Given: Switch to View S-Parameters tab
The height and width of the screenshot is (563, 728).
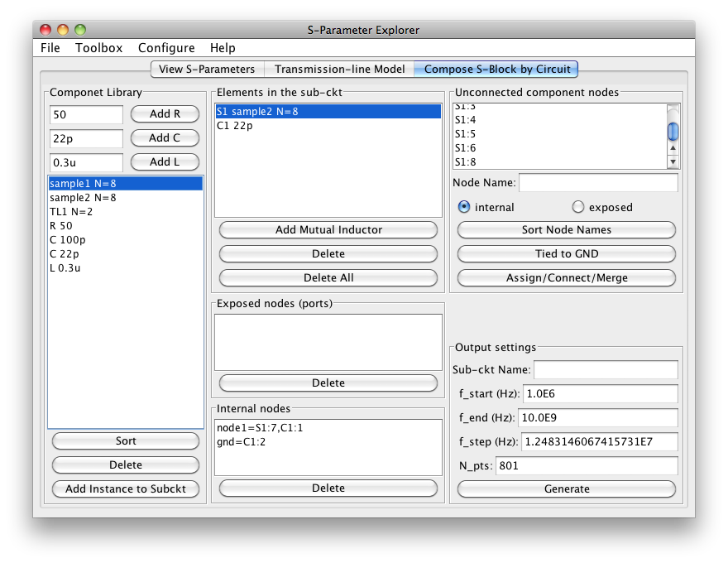Looking at the screenshot, I should [x=206, y=70].
